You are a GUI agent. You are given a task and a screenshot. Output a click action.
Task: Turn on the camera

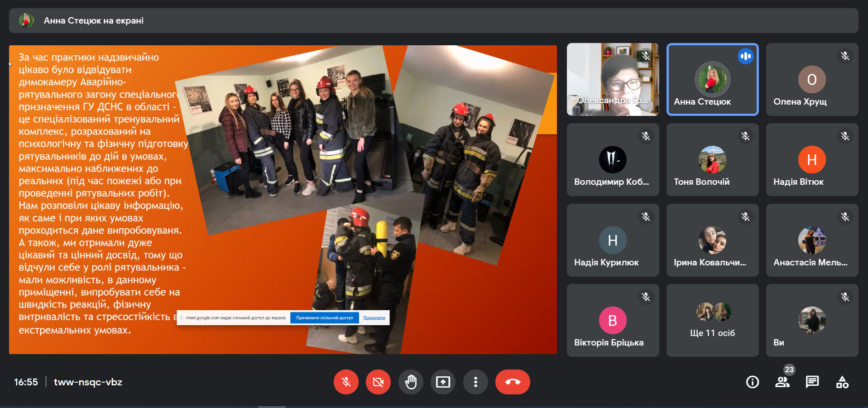click(378, 382)
